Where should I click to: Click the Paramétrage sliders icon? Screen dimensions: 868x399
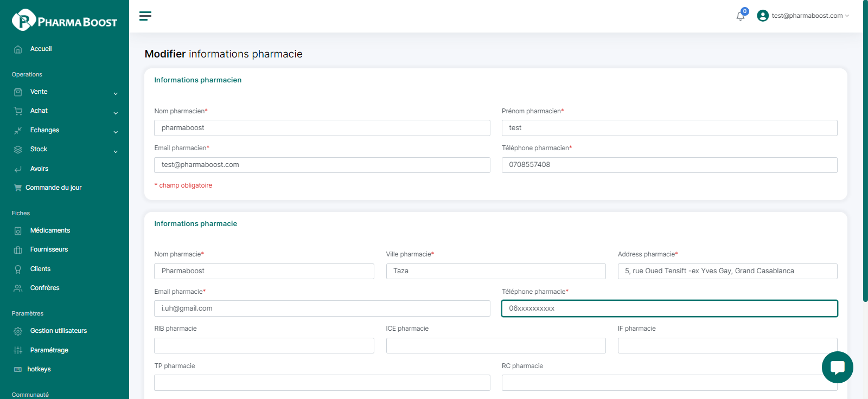pyautogui.click(x=18, y=351)
